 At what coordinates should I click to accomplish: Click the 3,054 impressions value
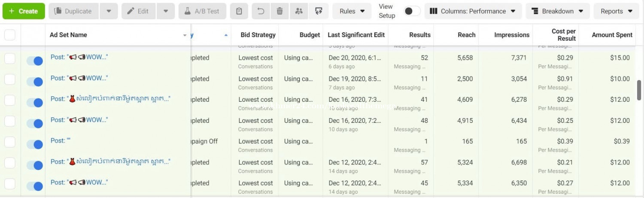pyautogui.click(x=519, y=79)
